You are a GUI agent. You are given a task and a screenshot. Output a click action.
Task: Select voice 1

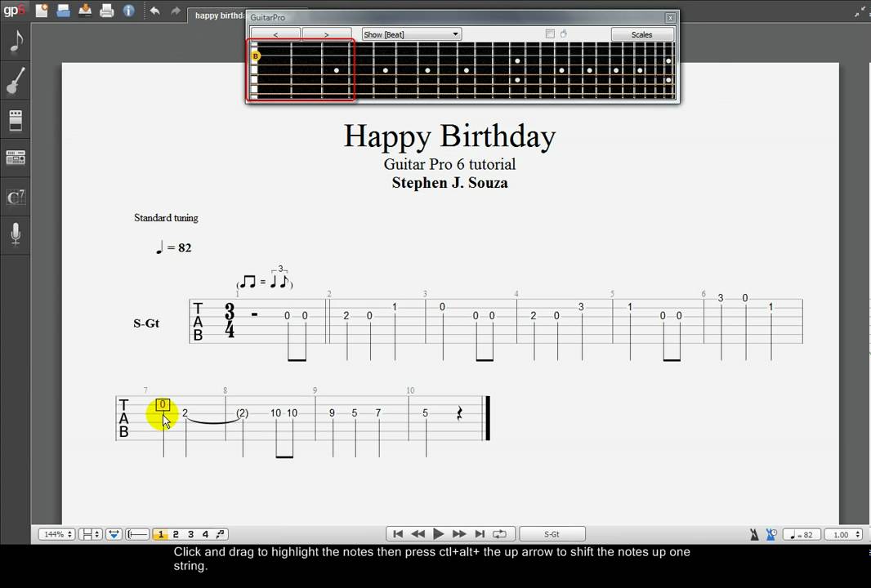[160, 534]
